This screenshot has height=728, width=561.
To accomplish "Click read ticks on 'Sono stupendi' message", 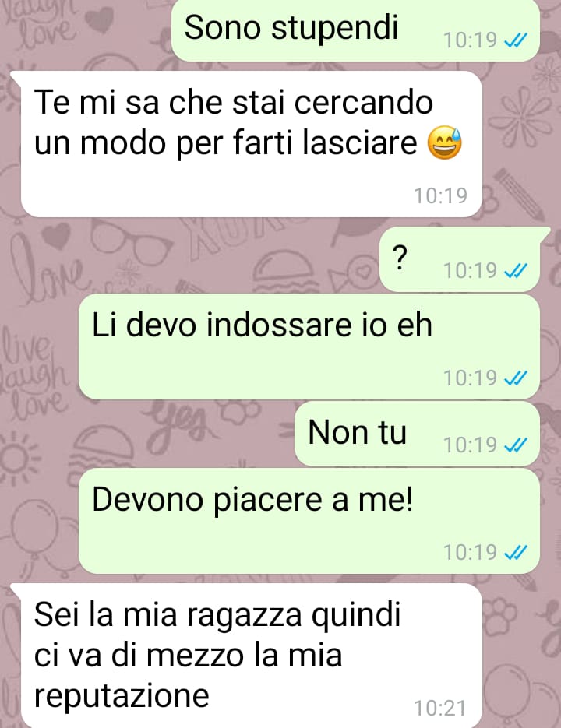I will click(516, 40).
